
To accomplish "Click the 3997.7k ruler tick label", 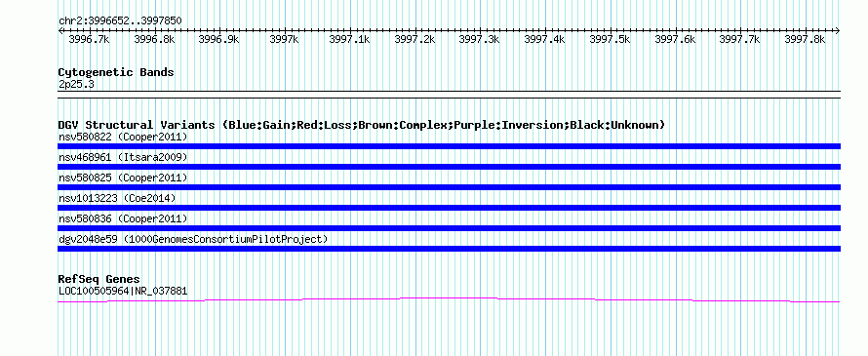I will 739,39.
